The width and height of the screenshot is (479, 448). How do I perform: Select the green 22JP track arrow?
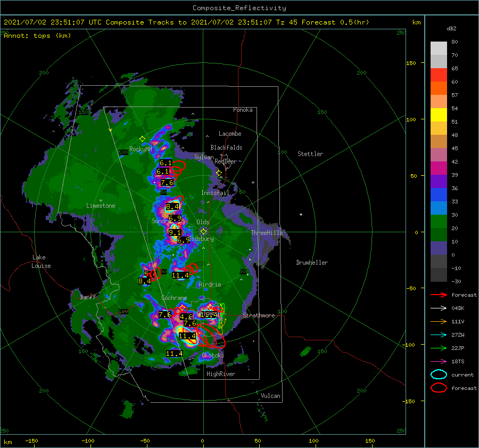click(439, 348)
